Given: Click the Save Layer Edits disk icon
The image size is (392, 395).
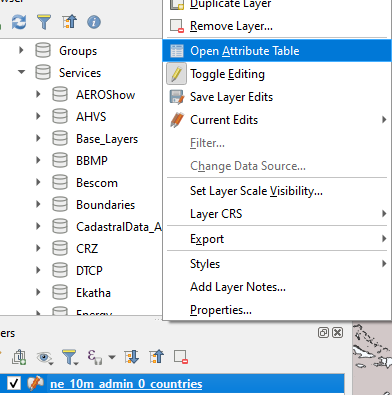Looking at the screenshot, I should [x=177, y=97].
